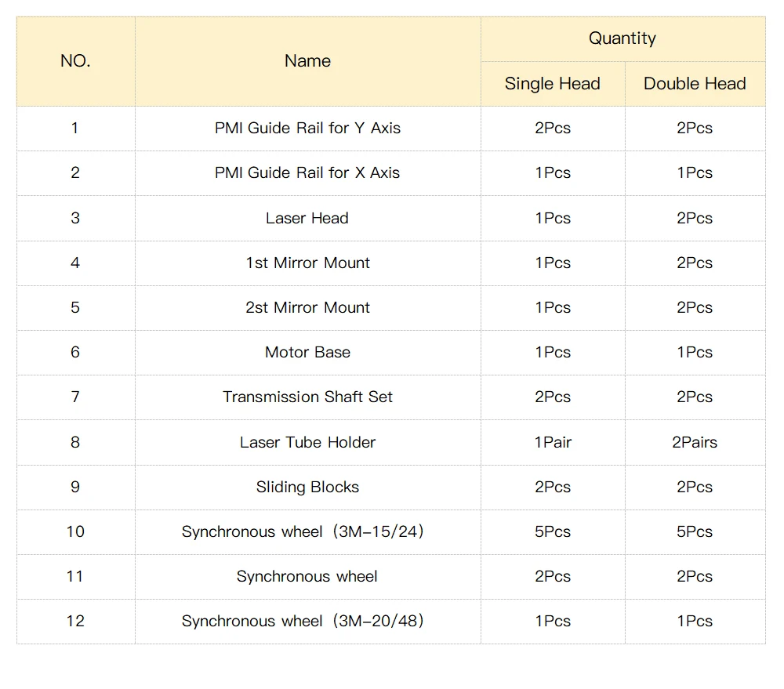784x689 pixels.
Task: Select the Double Head subheader
Action: [695, 84]
